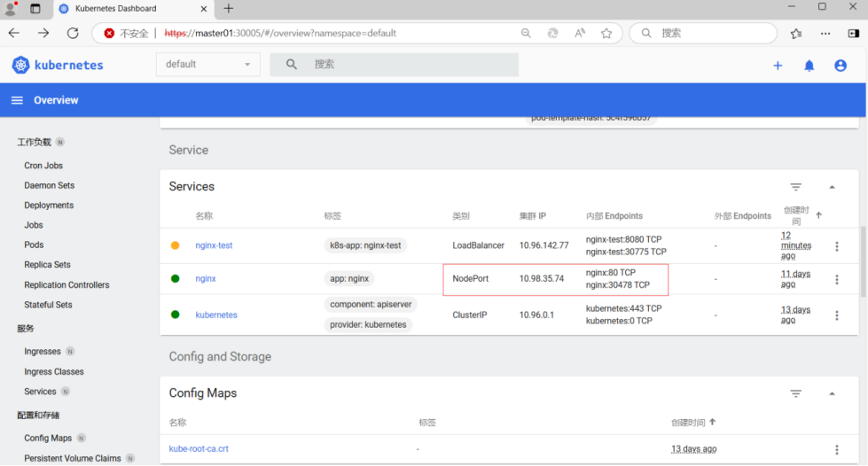Sort Config Maps by creation time
This screenshot has height=466, width=868.
point(693,423)
